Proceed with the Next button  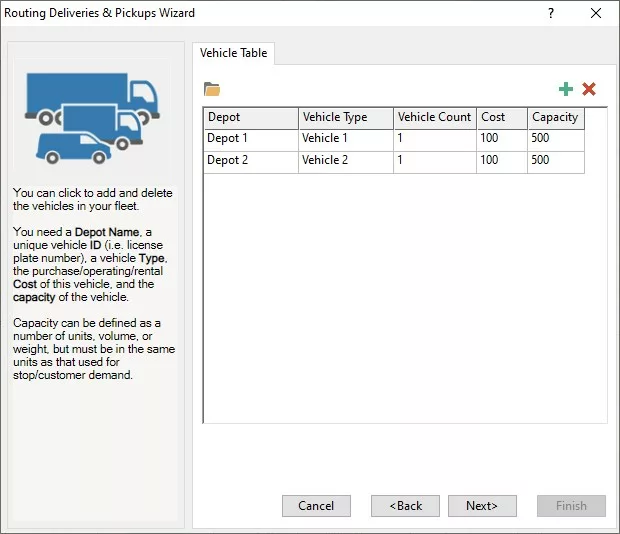pos(482,506)
